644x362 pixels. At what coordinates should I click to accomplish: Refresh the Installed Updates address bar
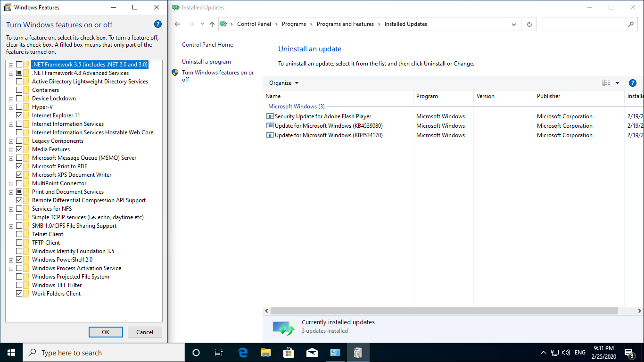click(529, 24)
